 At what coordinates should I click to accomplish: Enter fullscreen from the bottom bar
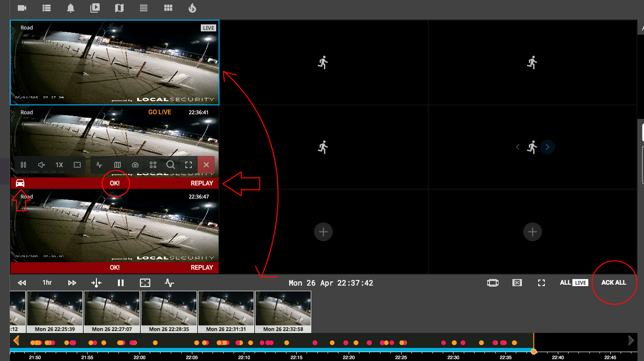[542, 283]
